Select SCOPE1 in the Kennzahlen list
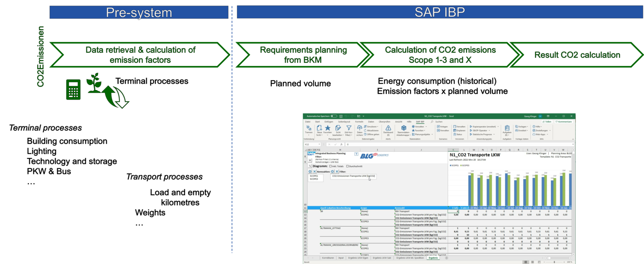The height and width of the screenshot is (264, 644). click(314, 176)
